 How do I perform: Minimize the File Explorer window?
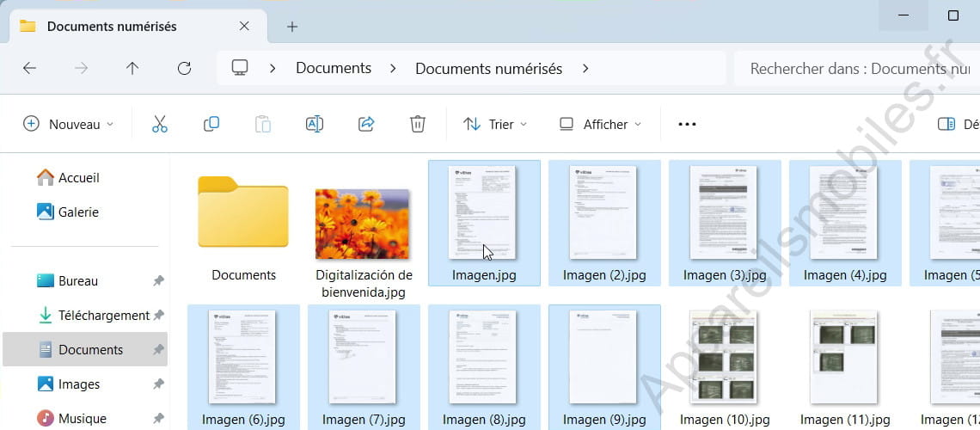pyautogui.click(x=903, y=15)
